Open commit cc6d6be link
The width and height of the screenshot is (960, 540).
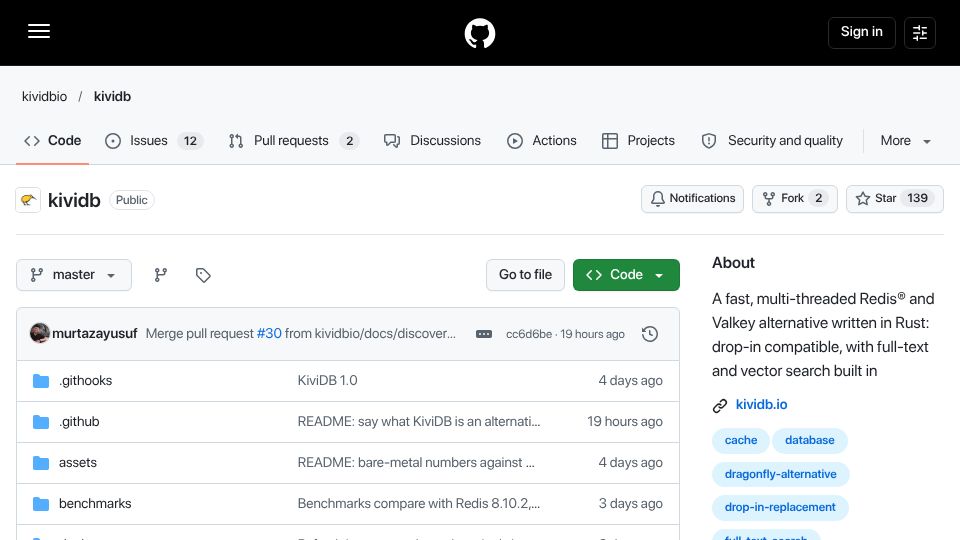click(529, 334)
